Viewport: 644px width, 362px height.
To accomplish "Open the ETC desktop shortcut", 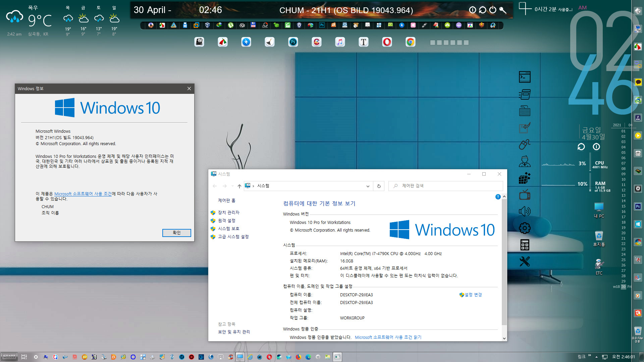I will point(599,267).
